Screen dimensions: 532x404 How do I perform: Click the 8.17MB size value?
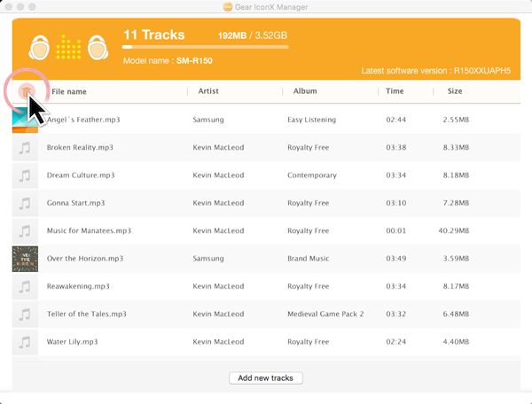coord(456,286)
